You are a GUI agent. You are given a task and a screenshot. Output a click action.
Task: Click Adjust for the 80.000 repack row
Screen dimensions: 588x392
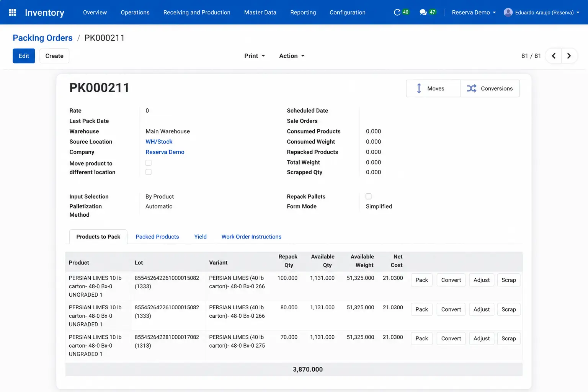[482, 309]
